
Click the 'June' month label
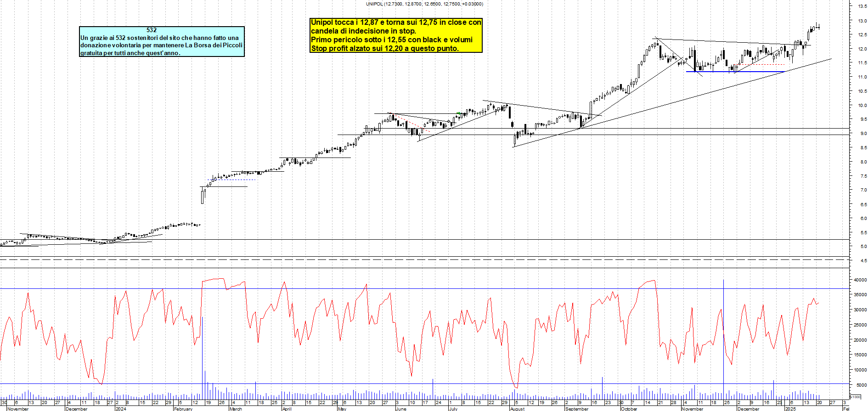(x=401, y=409)
